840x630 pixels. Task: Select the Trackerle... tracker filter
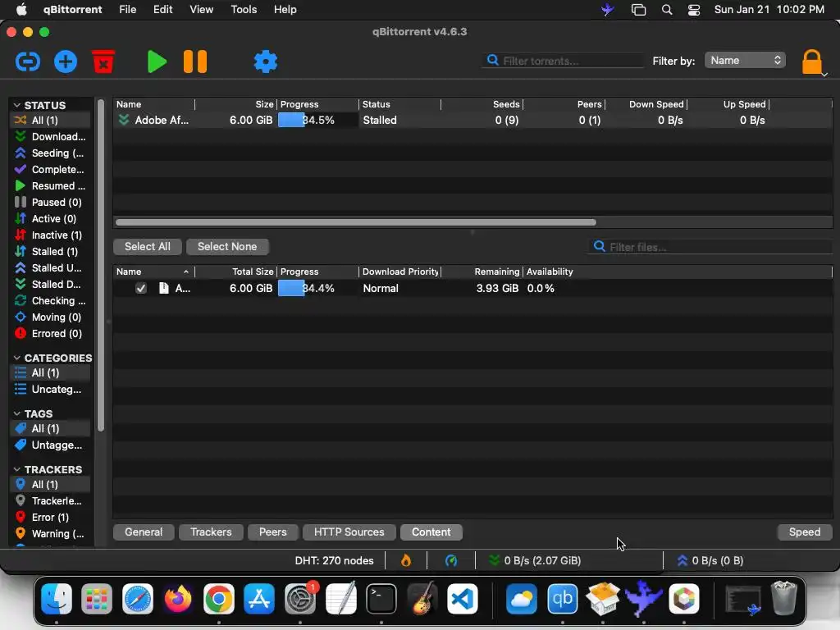point(50,501)
